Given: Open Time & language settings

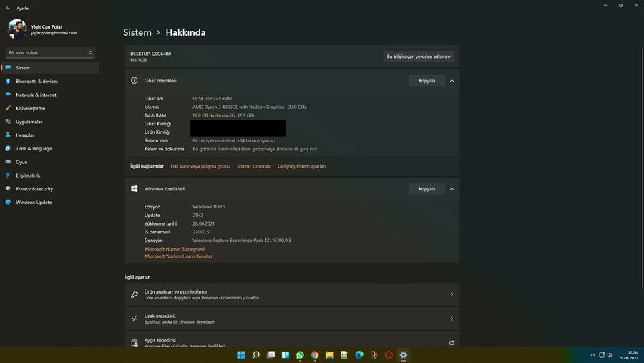Looking at the screenshot, I should point(50,148).
